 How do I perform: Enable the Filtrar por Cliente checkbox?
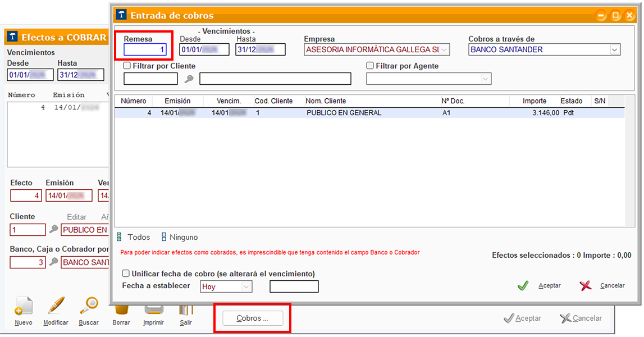pos(127,66)
